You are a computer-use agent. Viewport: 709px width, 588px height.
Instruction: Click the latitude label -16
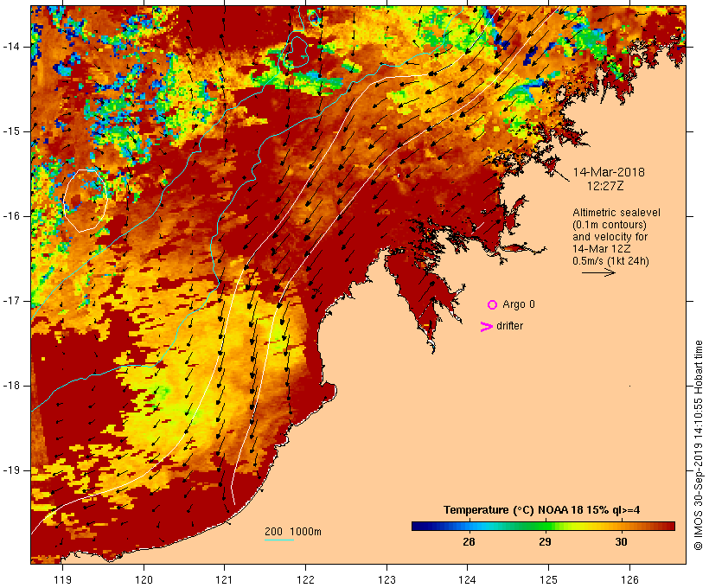11,216
